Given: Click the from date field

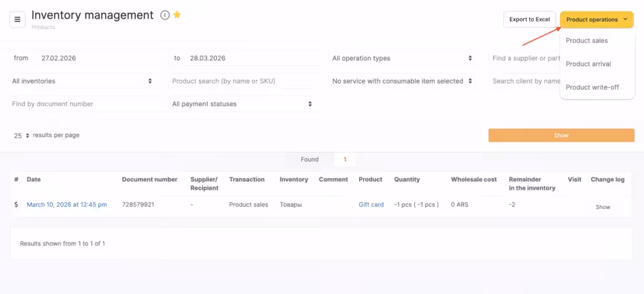Looking at the screenshot, I should [97, 58].
